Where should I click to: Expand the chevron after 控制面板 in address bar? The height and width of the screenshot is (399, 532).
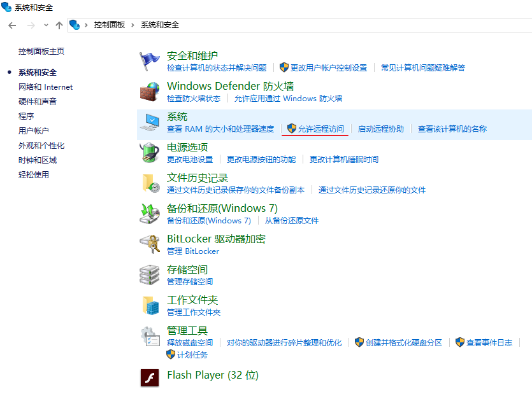133,25
